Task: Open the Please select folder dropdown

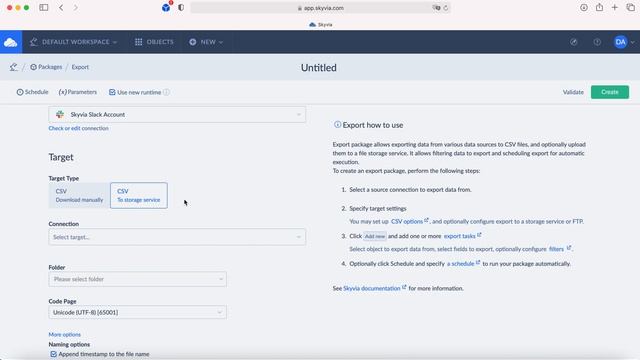Action: coord(138,279)
